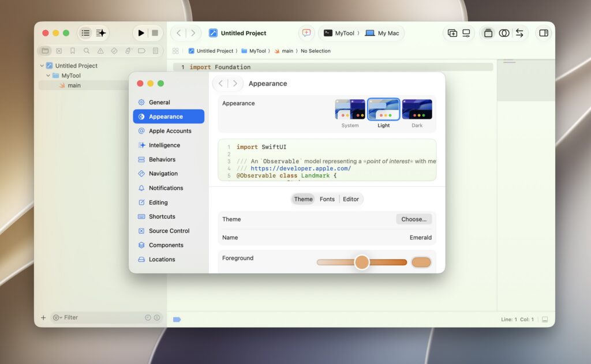Select System appearance thumbnail
591x364 pixels.
350,109
